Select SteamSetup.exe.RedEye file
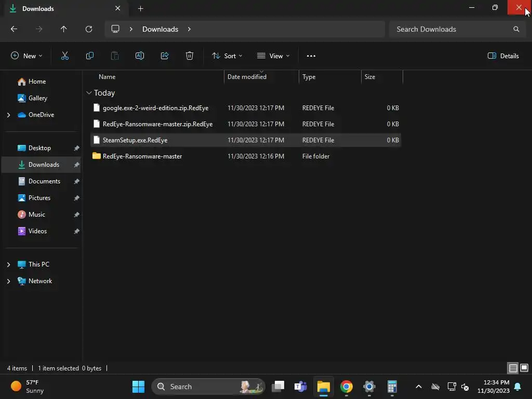The width and height of the screenshot is (532, 399). 246,140
